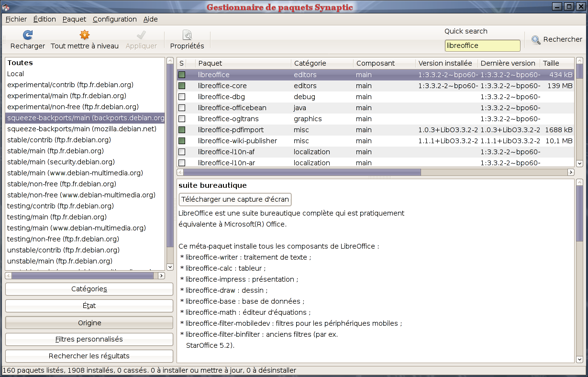Click the Recharger reload icon
The image size is (588, 377).
click(x=28, y=35)
